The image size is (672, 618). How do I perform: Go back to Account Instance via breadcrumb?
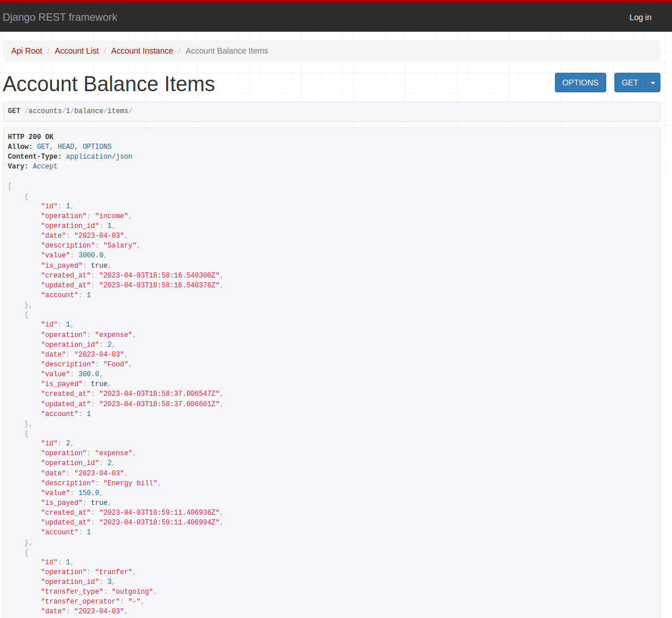click(142, 51)
